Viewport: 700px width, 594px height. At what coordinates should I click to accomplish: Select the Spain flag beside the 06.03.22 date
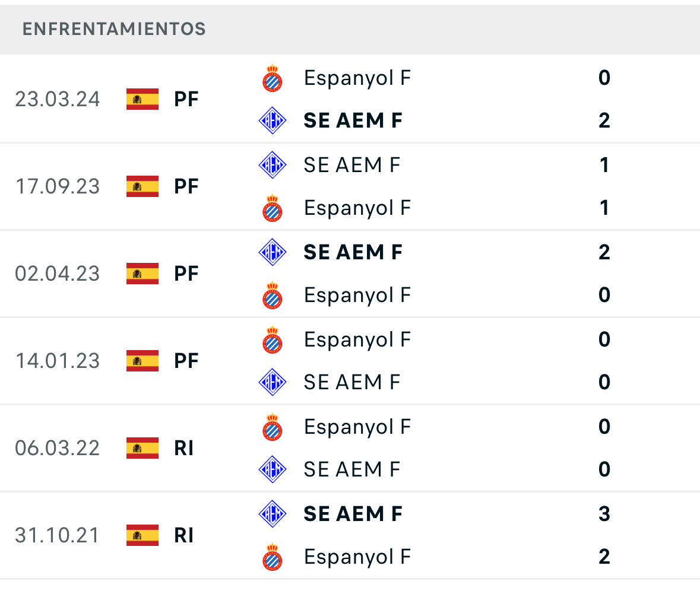142,449
